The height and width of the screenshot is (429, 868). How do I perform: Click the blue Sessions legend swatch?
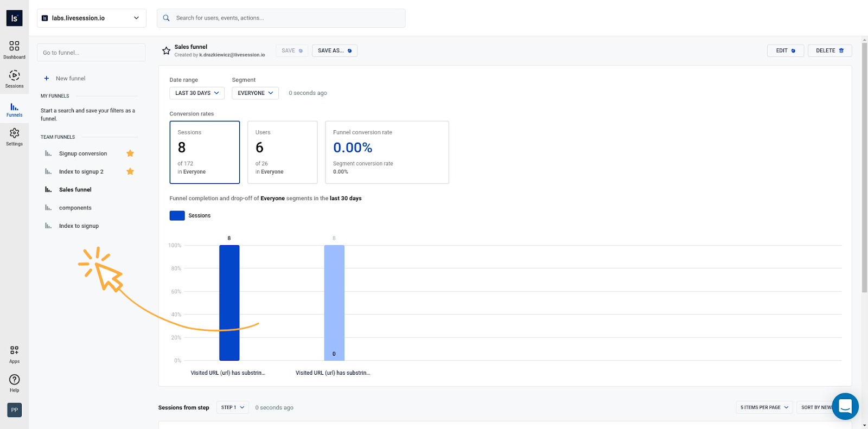click(x=177, y=215)
